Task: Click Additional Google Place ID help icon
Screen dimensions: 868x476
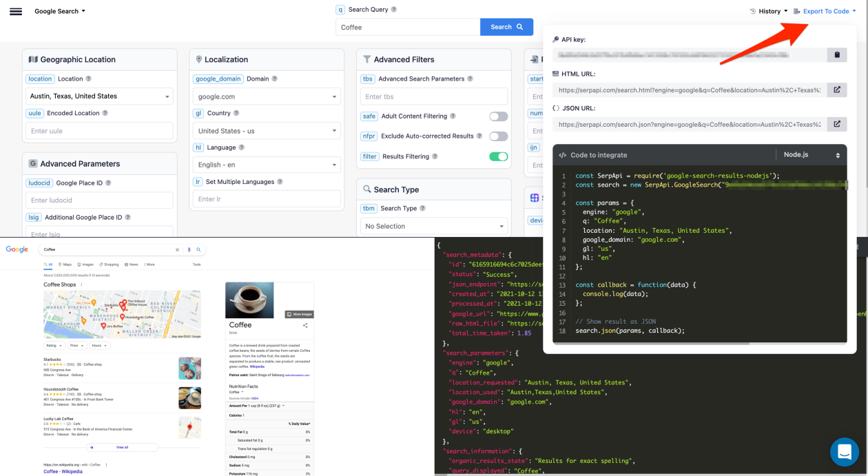Action: pos(127,218)
